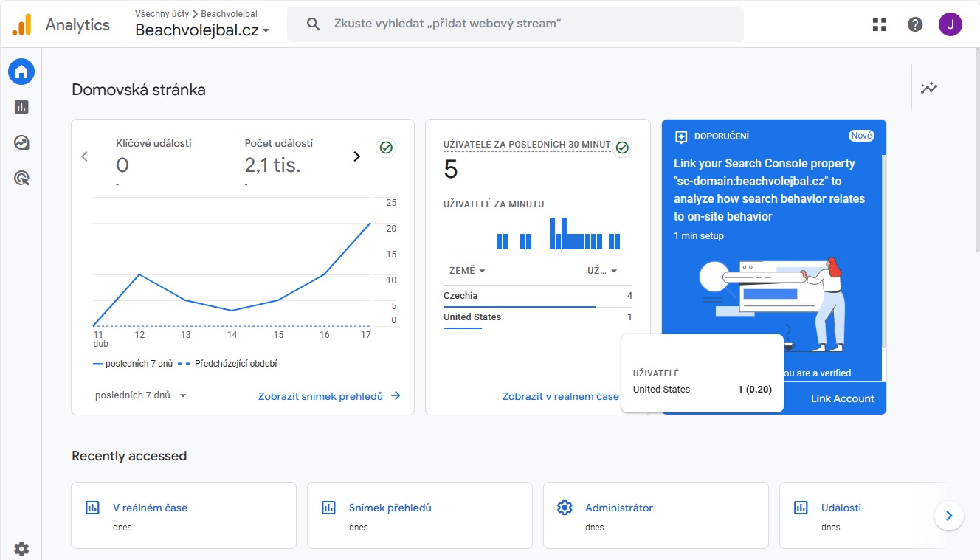Open the ZEMĚ dimension dropdown
The width and height of the screenshot is (980, 560).
pyautogui.click(x=467, y=271)
